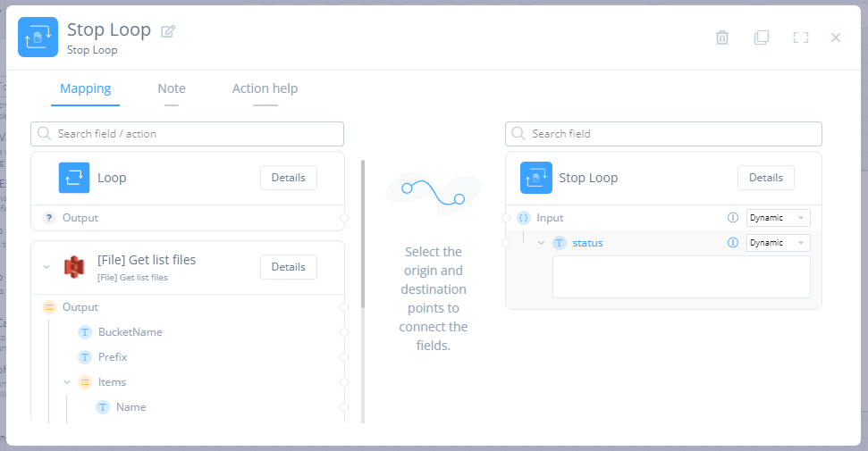Collapse the Items tree node

(x=67, y=382)
